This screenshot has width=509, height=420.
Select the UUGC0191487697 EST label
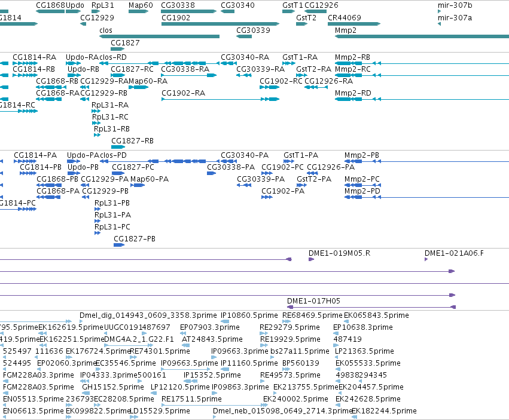pyautogui.click(x=137, y=327)
